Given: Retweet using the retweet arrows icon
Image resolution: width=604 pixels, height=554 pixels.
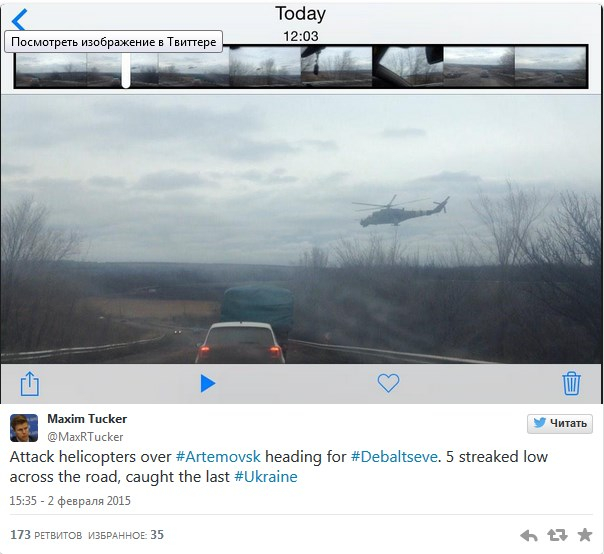Looking at the screenshot, I should click(x=557, y=535).
